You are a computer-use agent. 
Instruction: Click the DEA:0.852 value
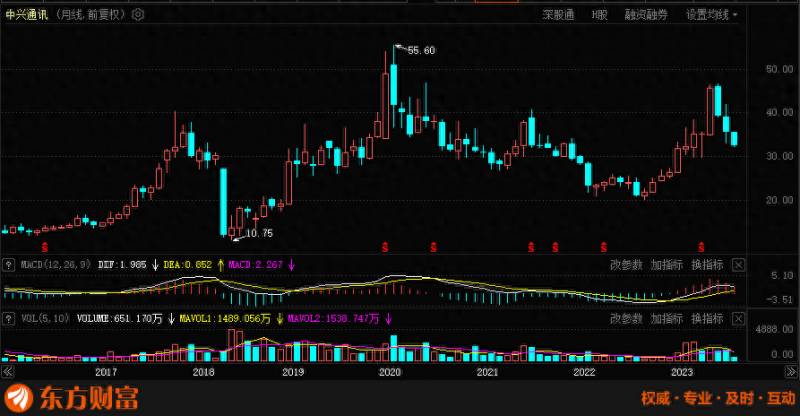[x=187, y=265]
